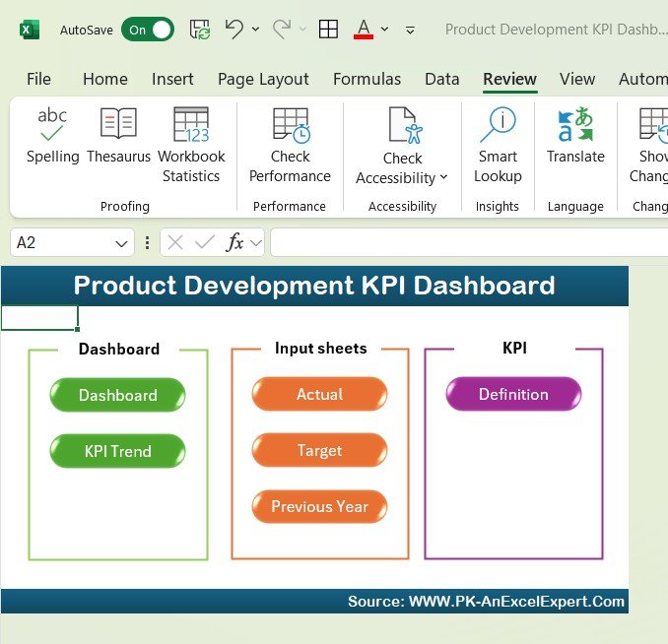Apply the red Font Color button
The image size is (668, 644).
[364, 30]
